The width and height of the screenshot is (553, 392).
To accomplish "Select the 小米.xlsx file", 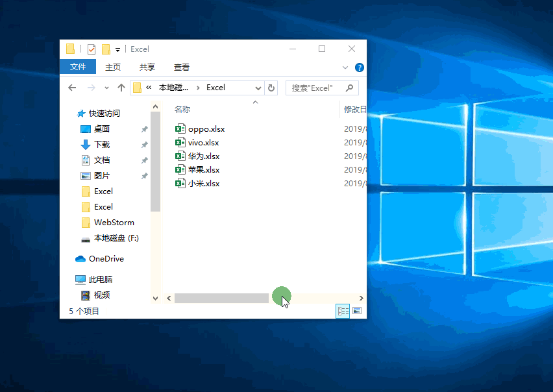I will click(203, 184).
